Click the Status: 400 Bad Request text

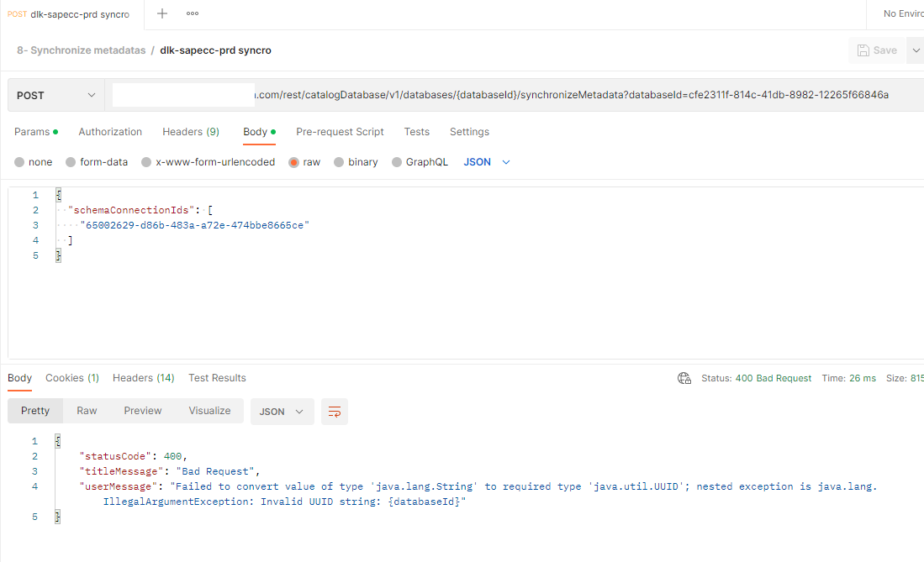point(756,378)
